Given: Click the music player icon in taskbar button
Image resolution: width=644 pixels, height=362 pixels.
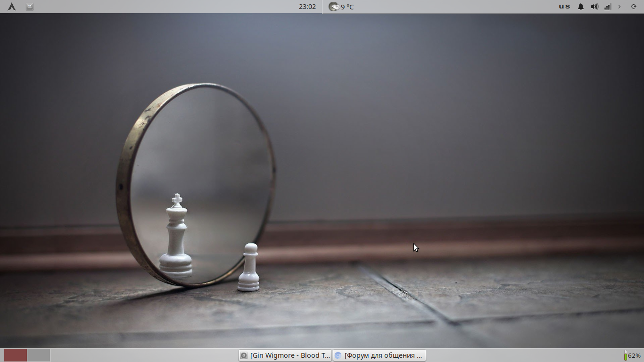Looking at the screenshot, I should tap(244, 355).
